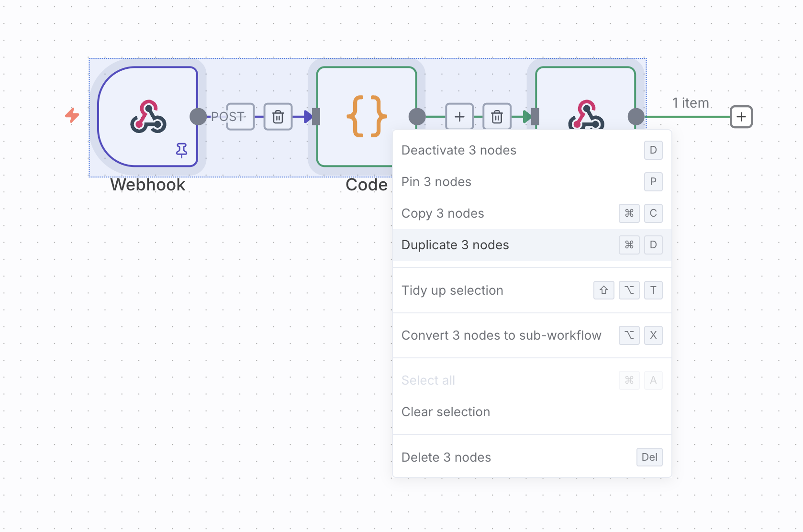Click the Webhook node output connector dot
Viewport: 803px width, 532px height.
(x=198, y=116)
